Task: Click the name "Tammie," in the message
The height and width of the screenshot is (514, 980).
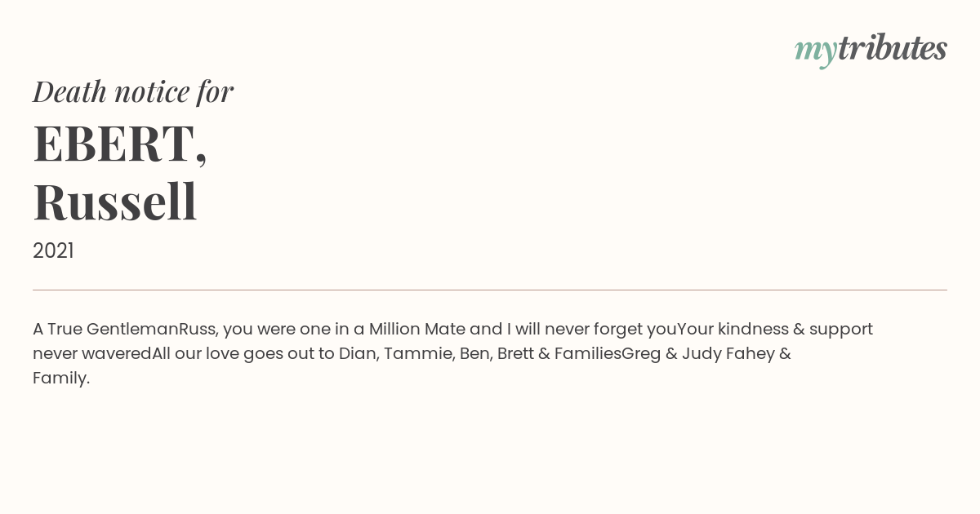Action: tap(417, 354)
